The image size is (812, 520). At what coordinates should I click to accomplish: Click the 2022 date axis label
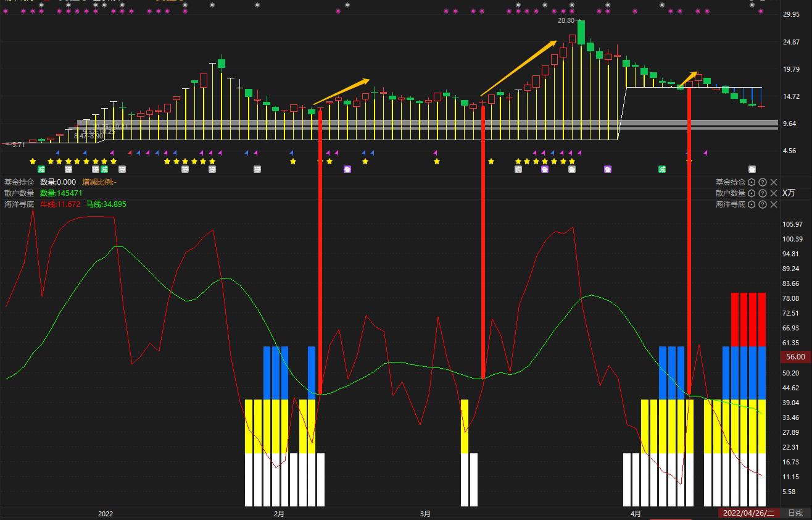[106, 513]
